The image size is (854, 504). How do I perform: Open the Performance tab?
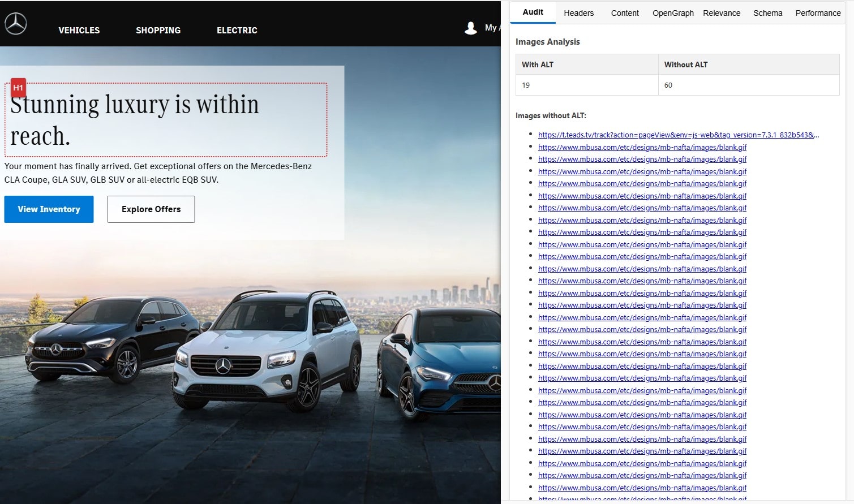click(817, 13)
